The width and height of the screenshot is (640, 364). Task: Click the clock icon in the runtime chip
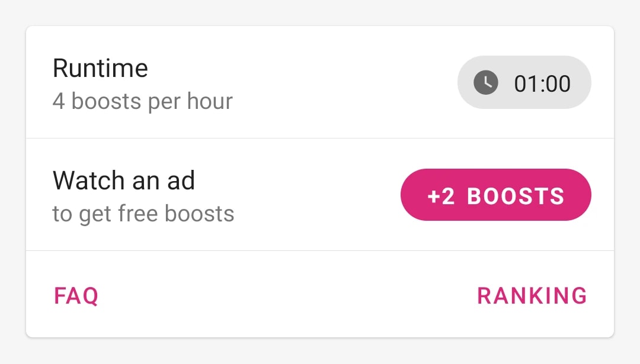click(x=486, y=82)
